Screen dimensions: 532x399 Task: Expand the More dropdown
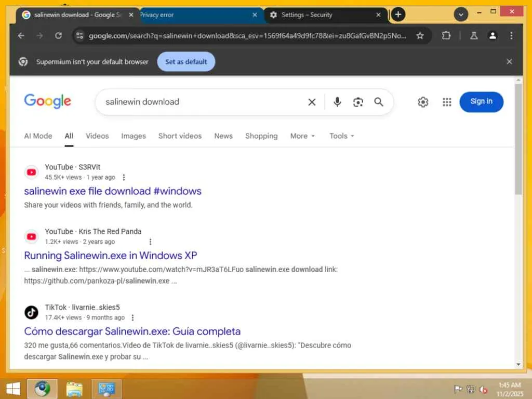coord(303,136)
